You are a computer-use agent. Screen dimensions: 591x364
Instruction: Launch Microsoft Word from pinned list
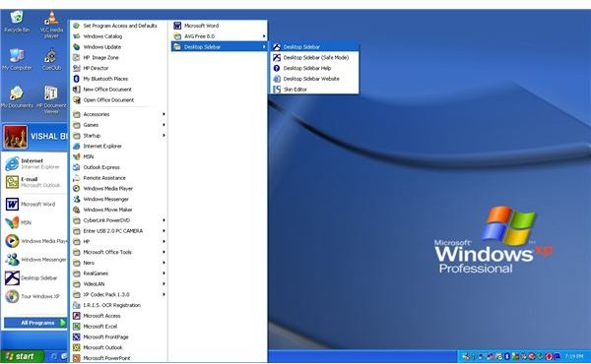click(33, 204)
